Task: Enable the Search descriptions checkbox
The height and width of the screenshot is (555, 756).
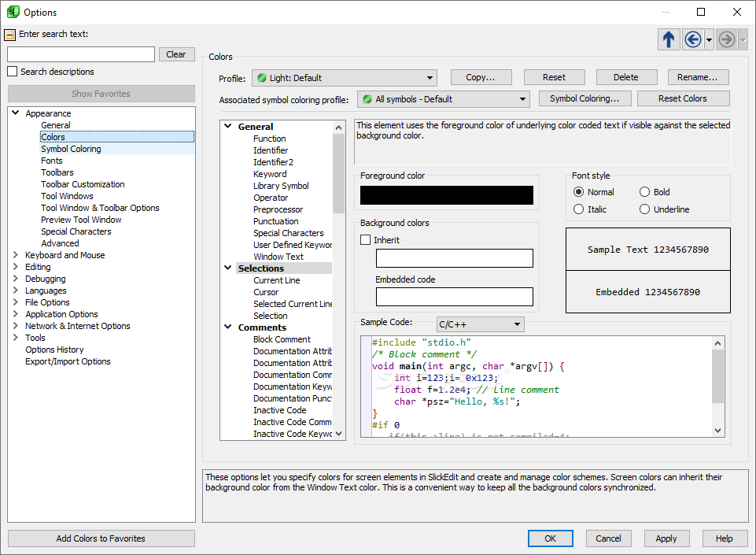Action: coord(13,72)
